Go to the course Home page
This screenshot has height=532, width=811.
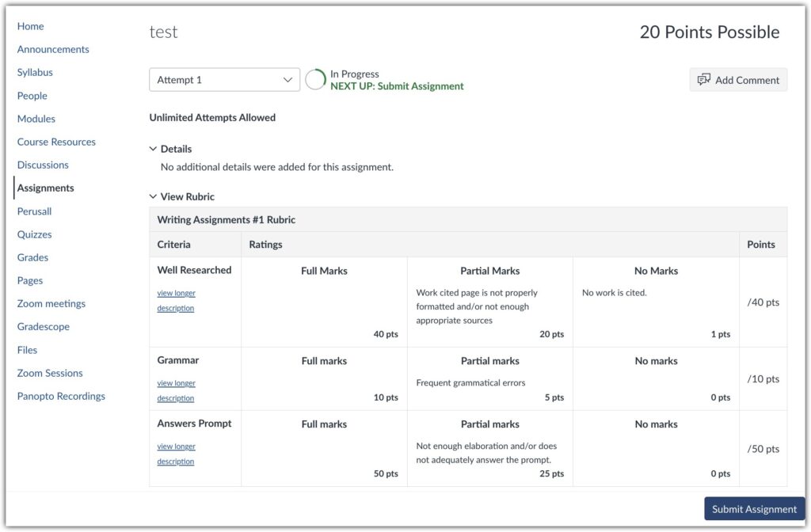coord(31,26)
